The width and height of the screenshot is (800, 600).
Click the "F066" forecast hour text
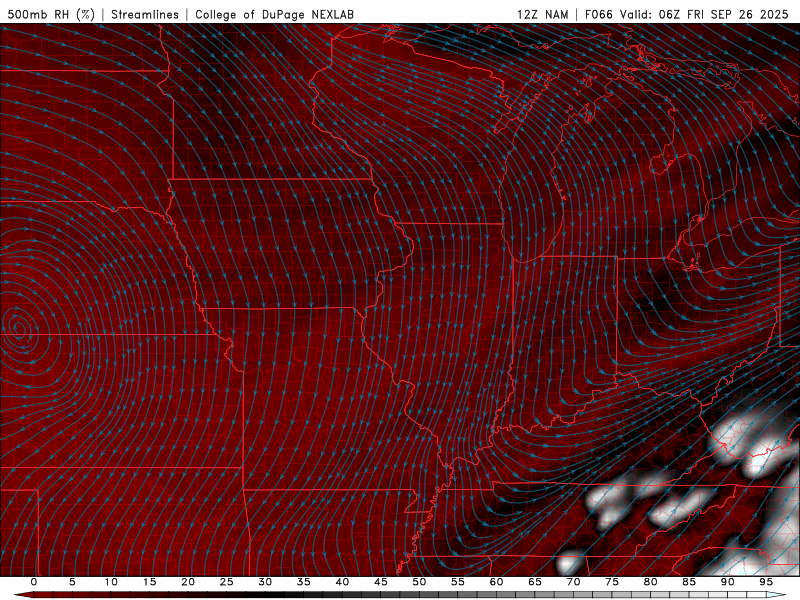click(x=598, y=14)
